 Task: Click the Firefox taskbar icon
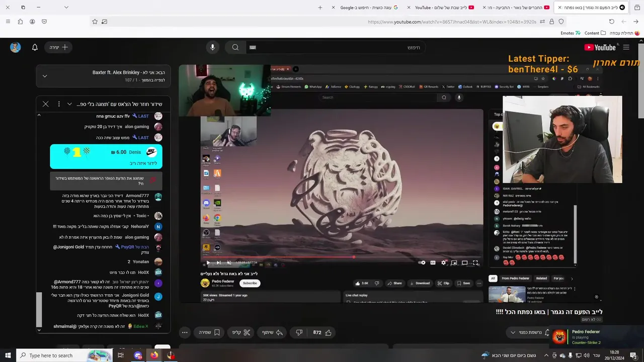point(154,355)
